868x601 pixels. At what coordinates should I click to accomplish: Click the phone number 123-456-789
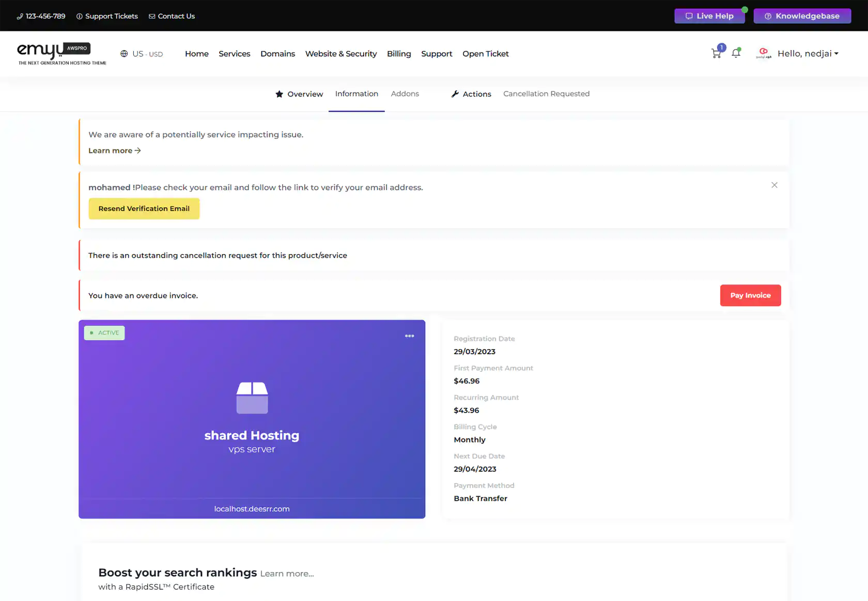coord(41,16)
